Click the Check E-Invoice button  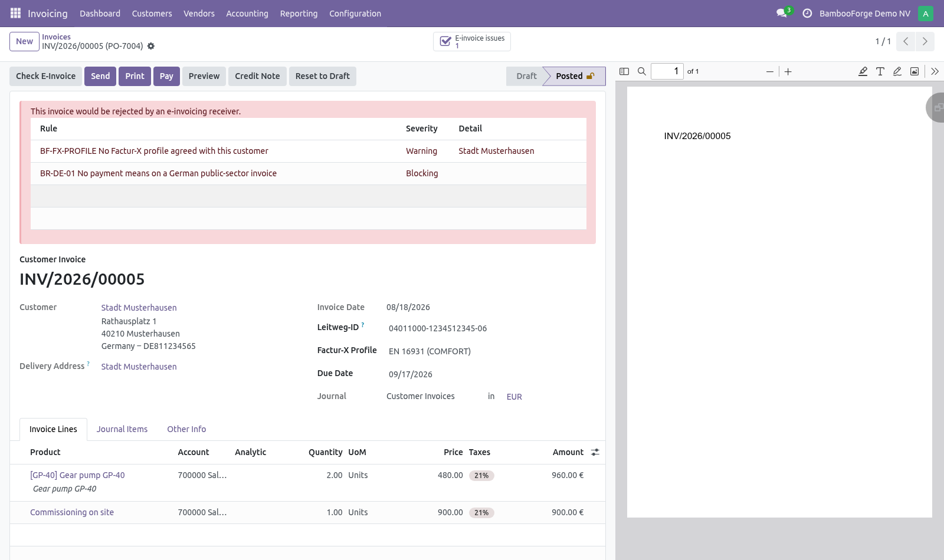[x=45, y=76]
